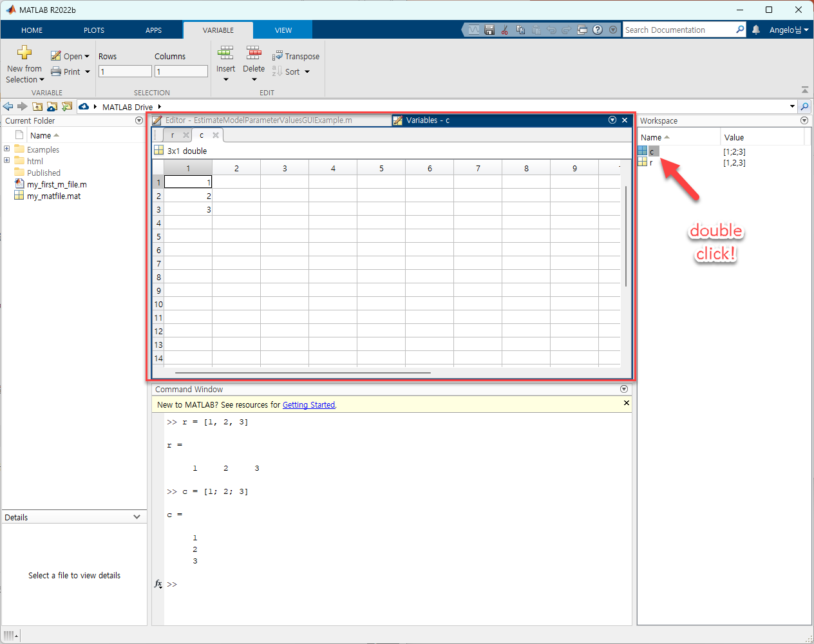Open the Variables panel actions menu

[612, 120]
